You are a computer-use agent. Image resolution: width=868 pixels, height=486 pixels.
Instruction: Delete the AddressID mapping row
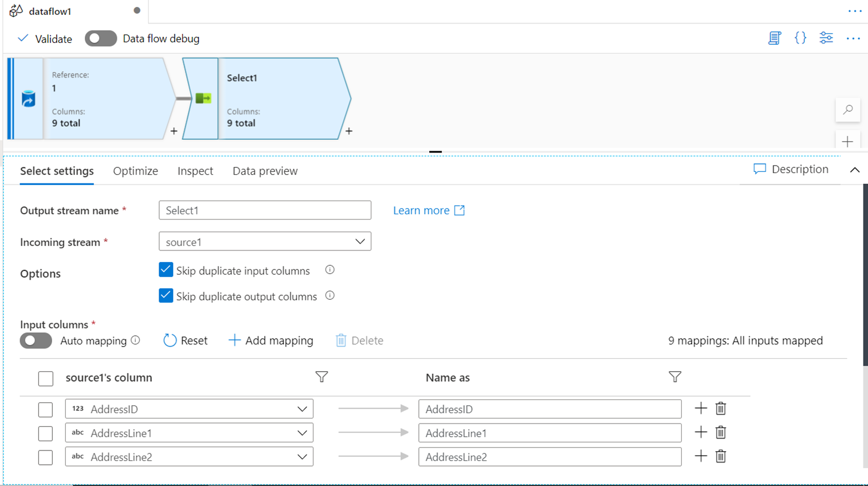[721, 409]
